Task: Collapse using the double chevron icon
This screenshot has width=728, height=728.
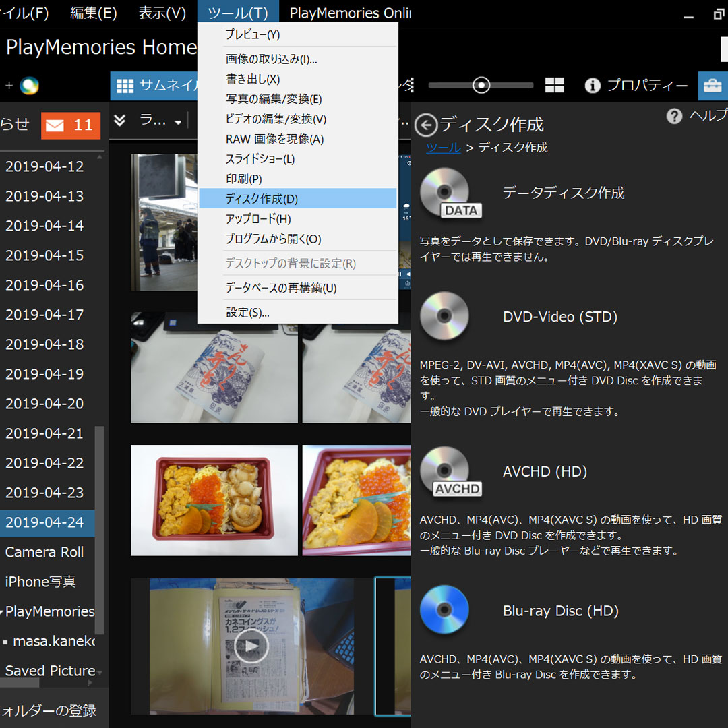Action: (x=120, y=121)
